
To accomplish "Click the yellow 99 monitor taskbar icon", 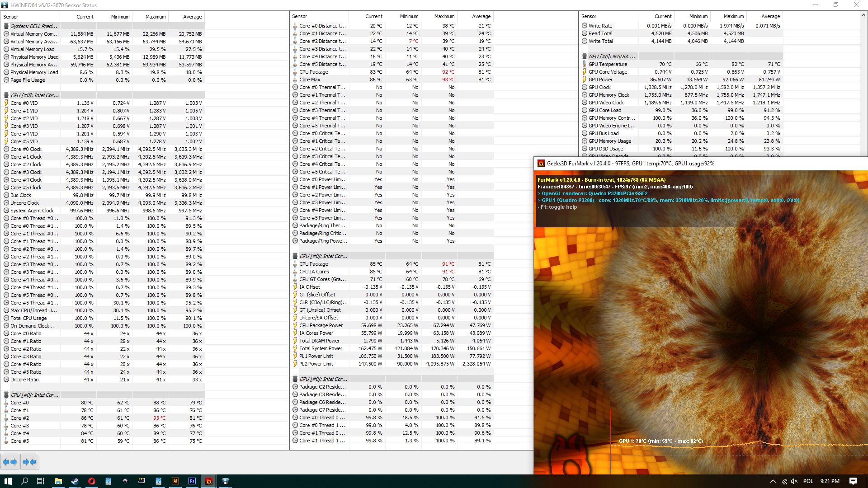I will 142,481.
